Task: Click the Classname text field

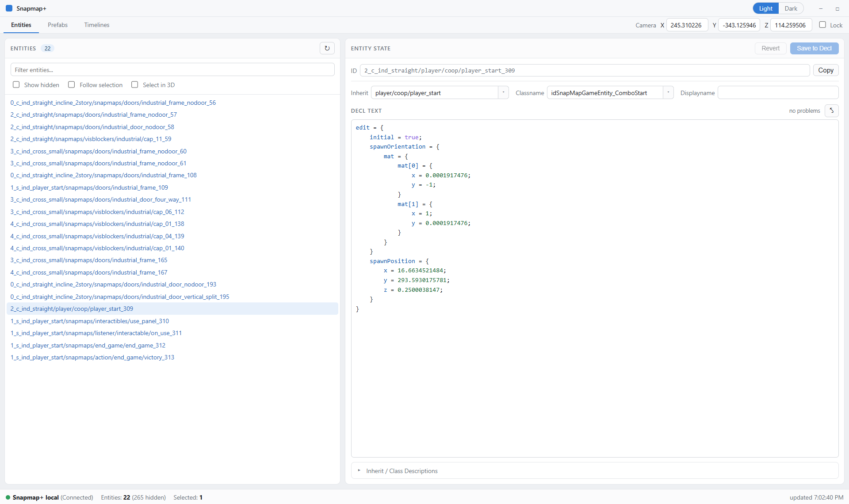Action: coord(605,92)
